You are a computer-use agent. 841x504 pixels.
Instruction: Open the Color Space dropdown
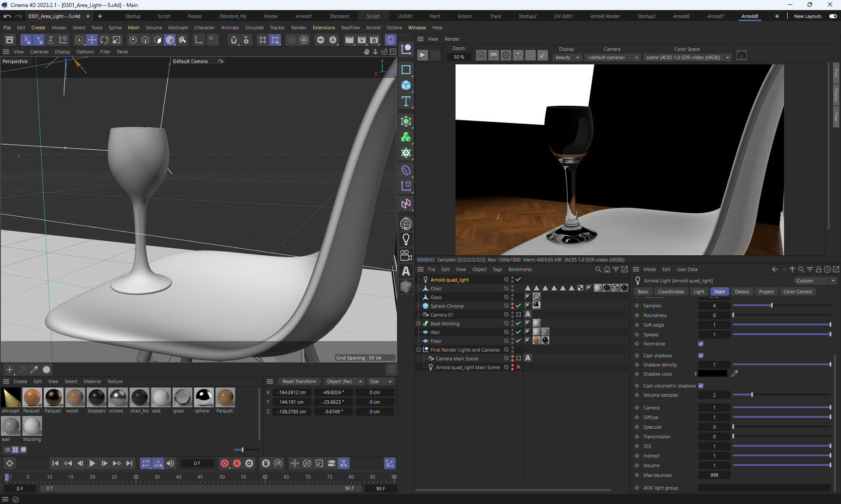click(x=687, y=57)
